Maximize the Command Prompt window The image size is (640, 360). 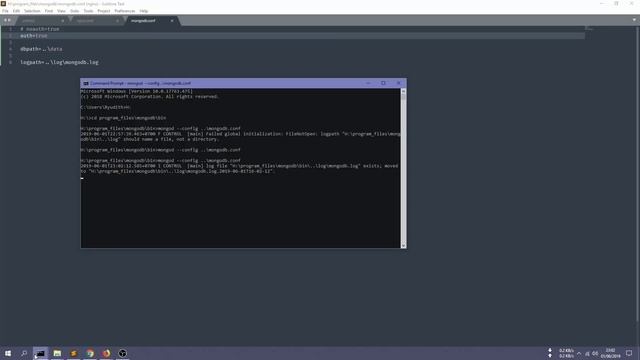[x=383, y=83]
